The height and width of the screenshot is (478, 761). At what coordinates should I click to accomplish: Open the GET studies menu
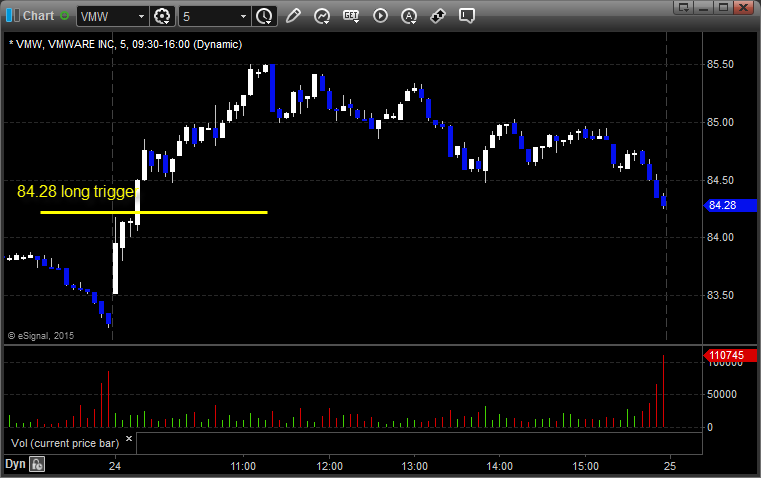[351, 16]
